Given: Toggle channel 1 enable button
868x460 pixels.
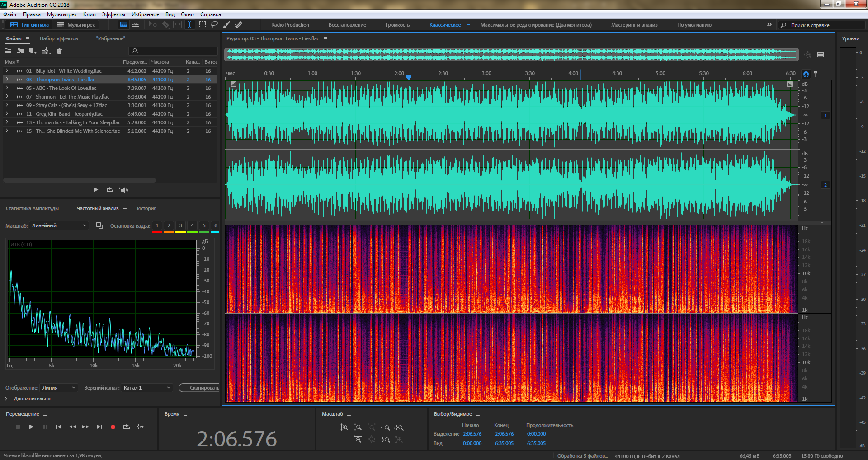Looking at the screenshot, I should tap(826, 115).
